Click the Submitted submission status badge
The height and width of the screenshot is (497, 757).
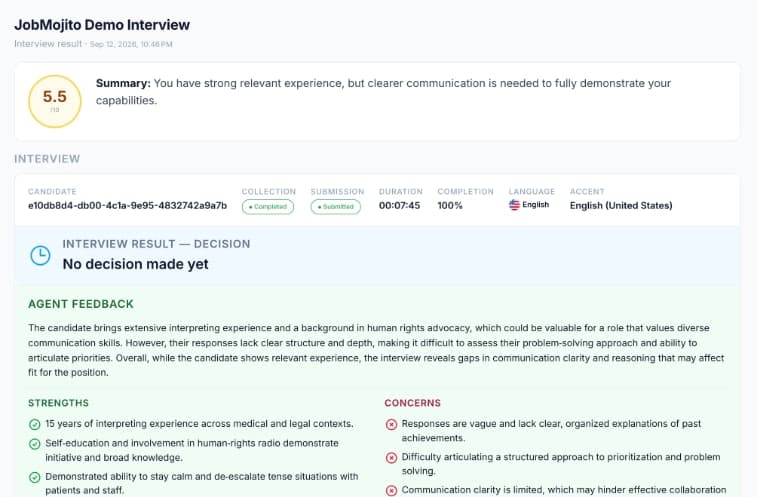[336, 207]
